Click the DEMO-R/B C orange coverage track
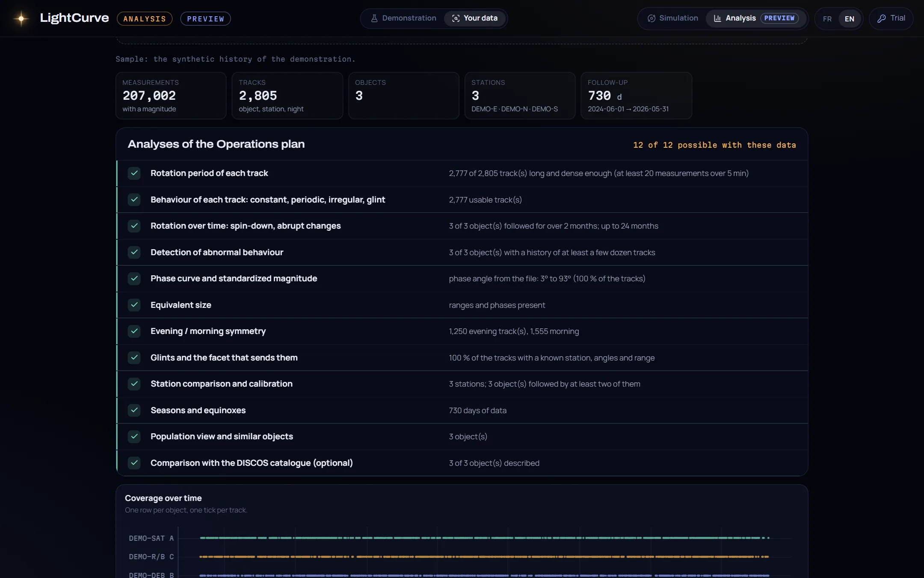 click(x=484, y=557)
